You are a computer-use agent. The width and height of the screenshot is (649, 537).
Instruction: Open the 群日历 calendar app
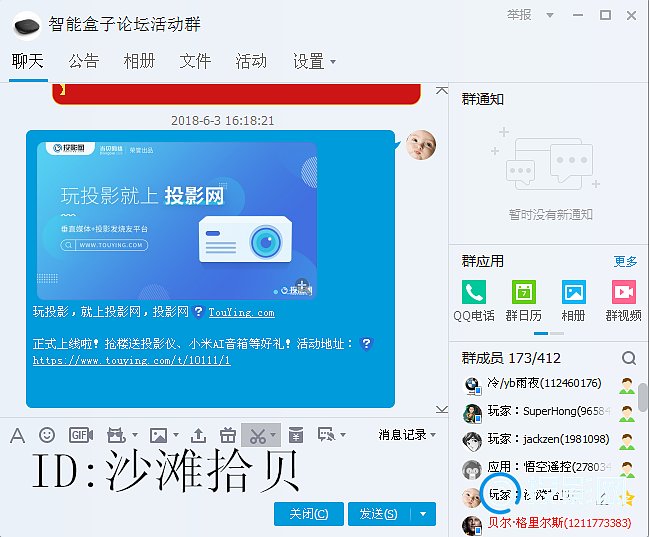tap(524, 299)
